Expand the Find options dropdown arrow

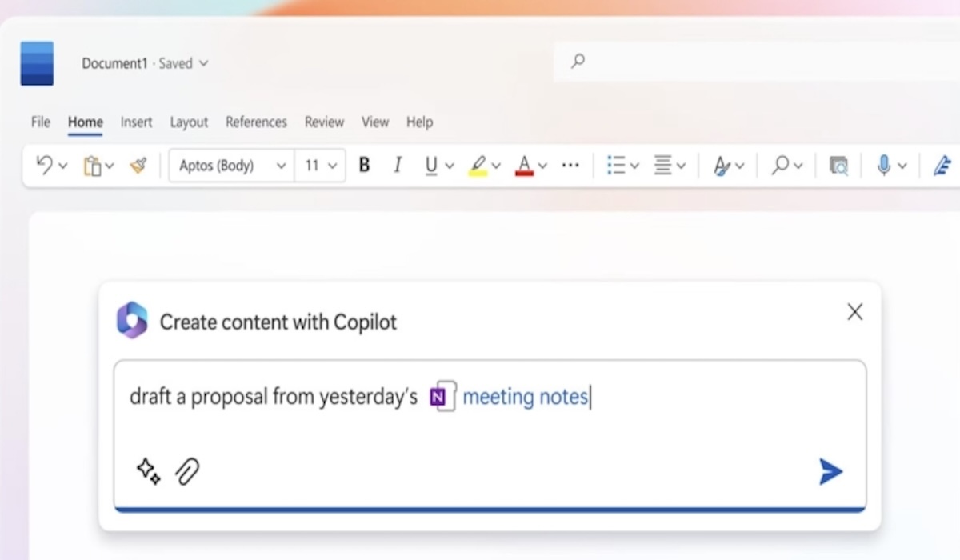pos(798,166)
